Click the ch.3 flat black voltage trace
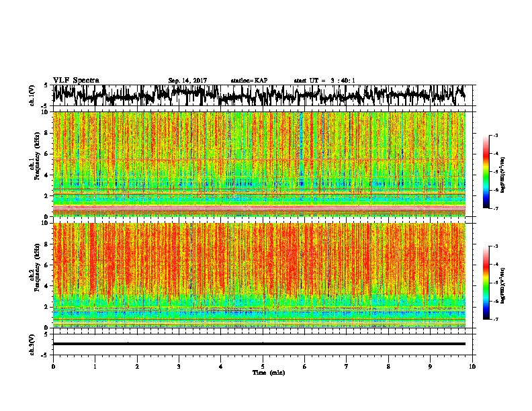The image size is (532, 411). click(x=259, y=344)
